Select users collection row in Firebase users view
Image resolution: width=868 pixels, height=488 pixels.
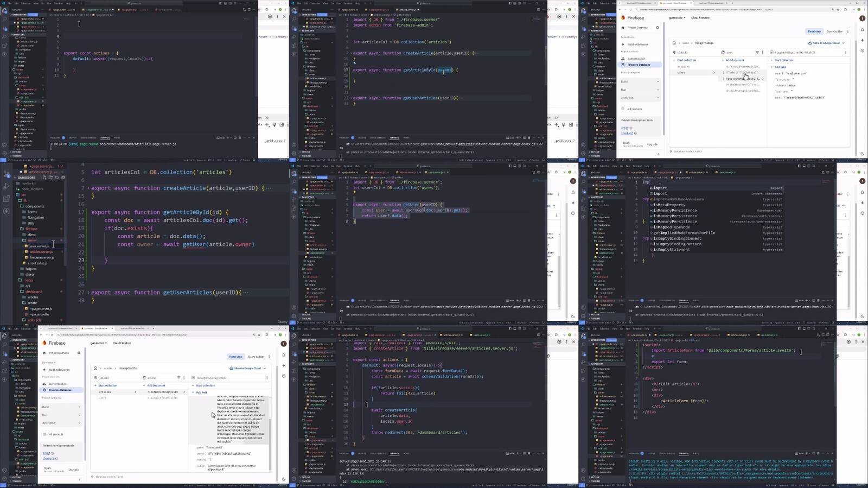[693, 73]
